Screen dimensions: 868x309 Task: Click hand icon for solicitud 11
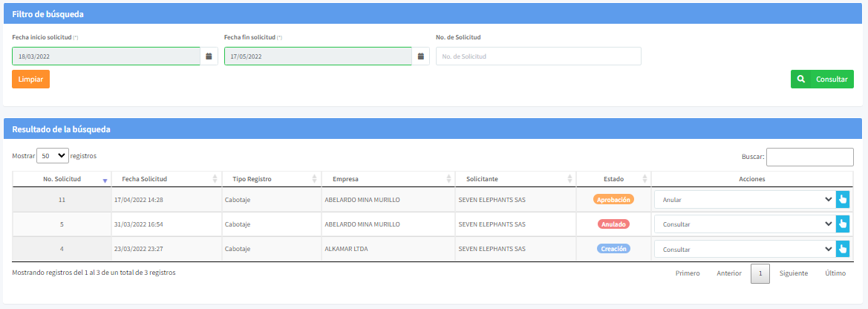(x=842, y=199)
